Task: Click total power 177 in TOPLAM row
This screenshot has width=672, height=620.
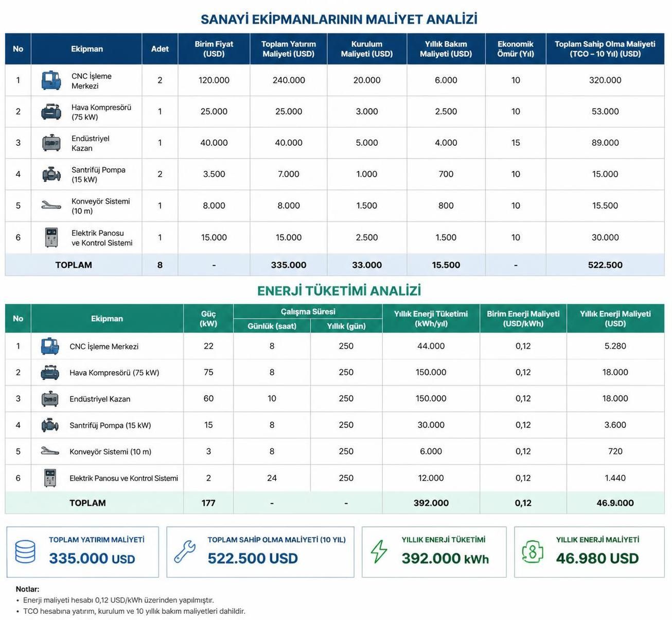Action: [208, 503]
